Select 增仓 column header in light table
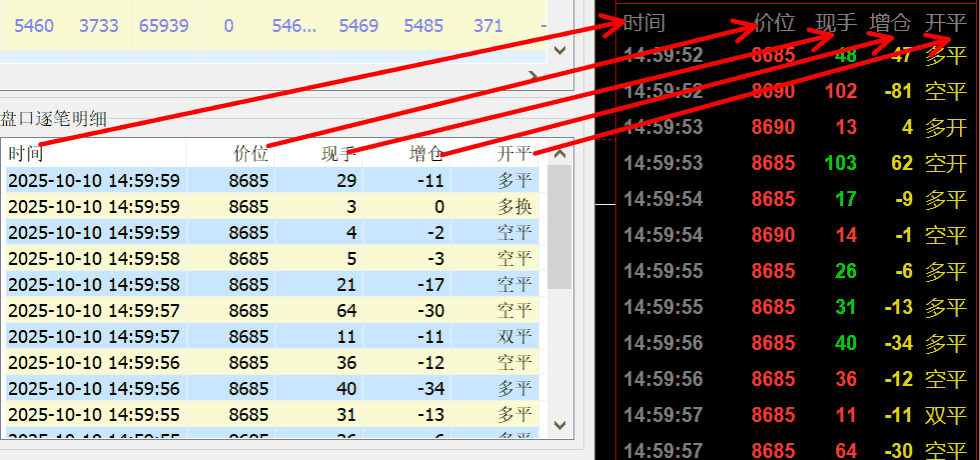980x460 pixels. pos(427,154)
